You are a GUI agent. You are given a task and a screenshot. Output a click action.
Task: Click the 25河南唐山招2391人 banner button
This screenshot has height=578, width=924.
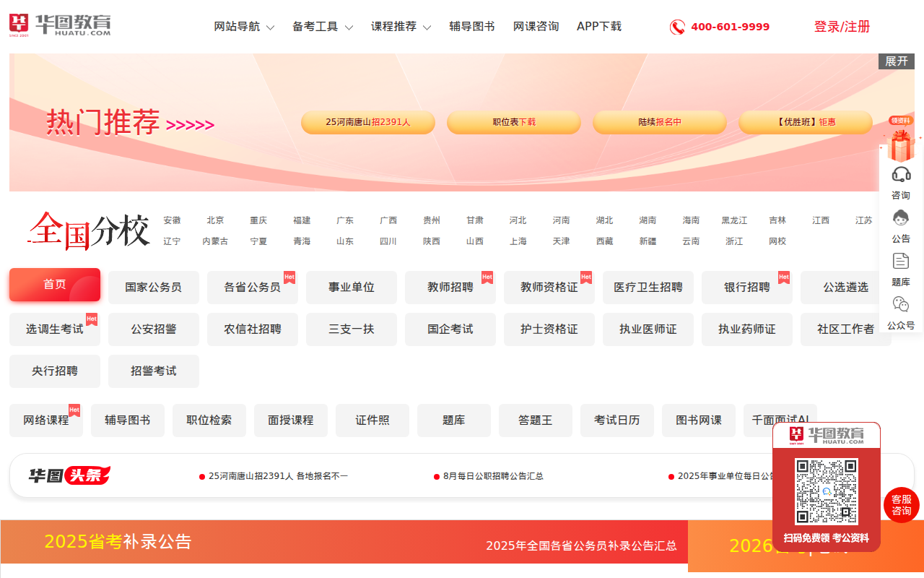368,122
